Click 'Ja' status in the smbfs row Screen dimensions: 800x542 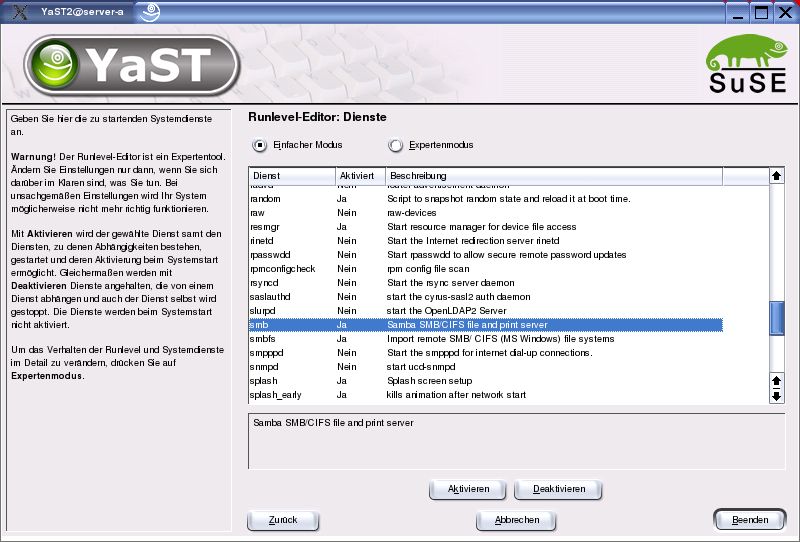pos(341,339)
